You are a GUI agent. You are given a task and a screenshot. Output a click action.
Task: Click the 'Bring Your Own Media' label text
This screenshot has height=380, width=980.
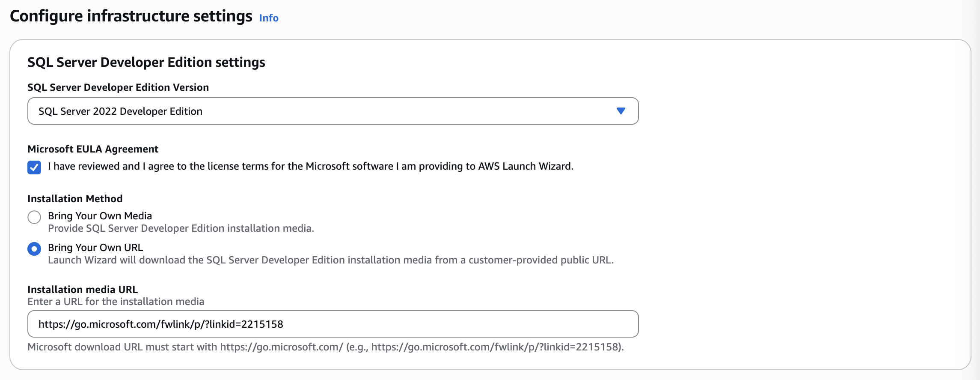click(100, 215)
